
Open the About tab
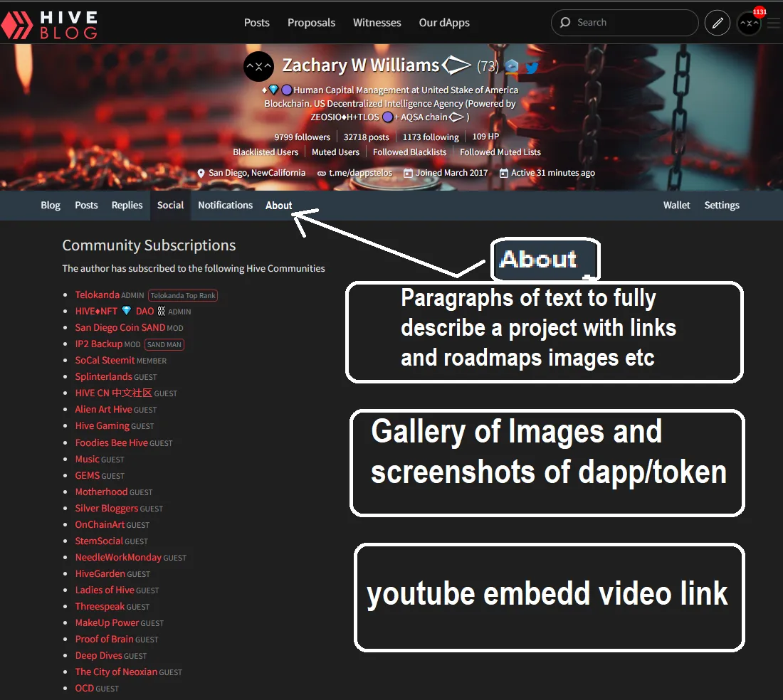pos(278,206)
